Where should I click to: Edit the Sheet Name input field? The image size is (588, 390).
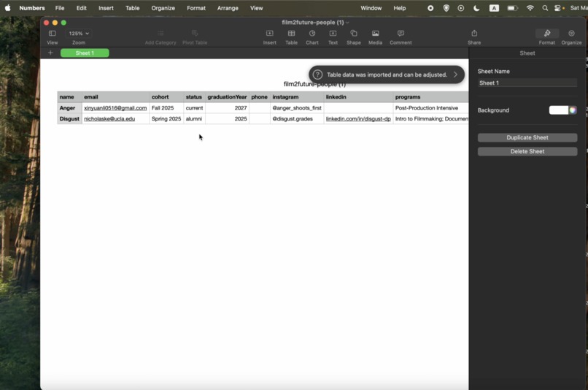pos(527,83)
